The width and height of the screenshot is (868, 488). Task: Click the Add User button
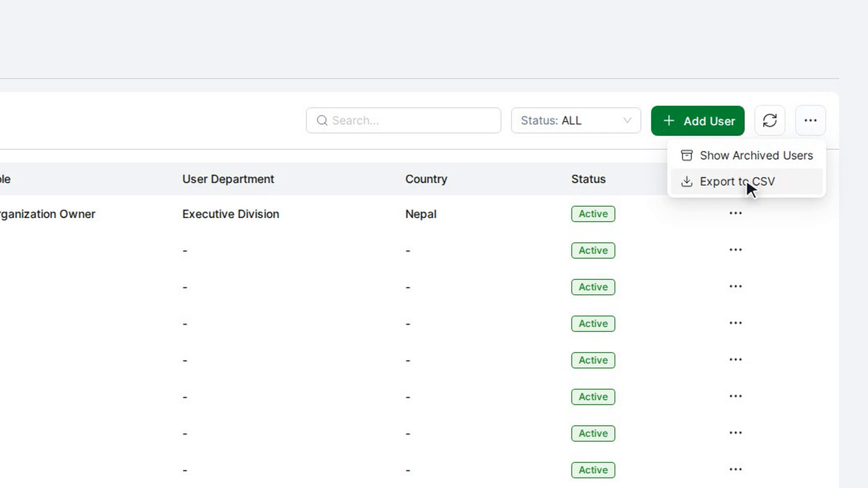point(698,121)
